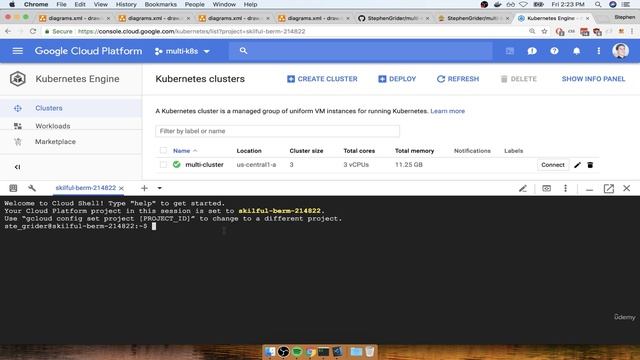Screen dimensions: 640x360
Task: Select the skilful-berm-214822 shell tab
Action: pos(86,188)
